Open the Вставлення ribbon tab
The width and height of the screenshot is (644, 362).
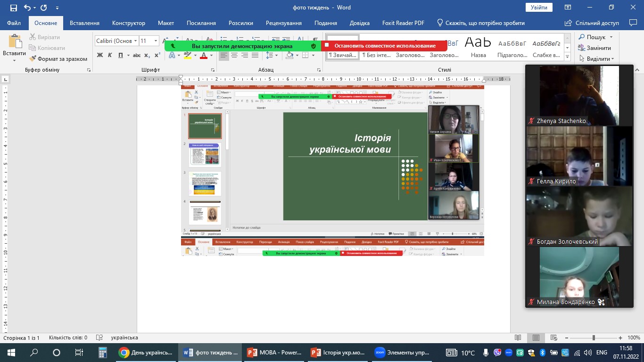[84, 23]
